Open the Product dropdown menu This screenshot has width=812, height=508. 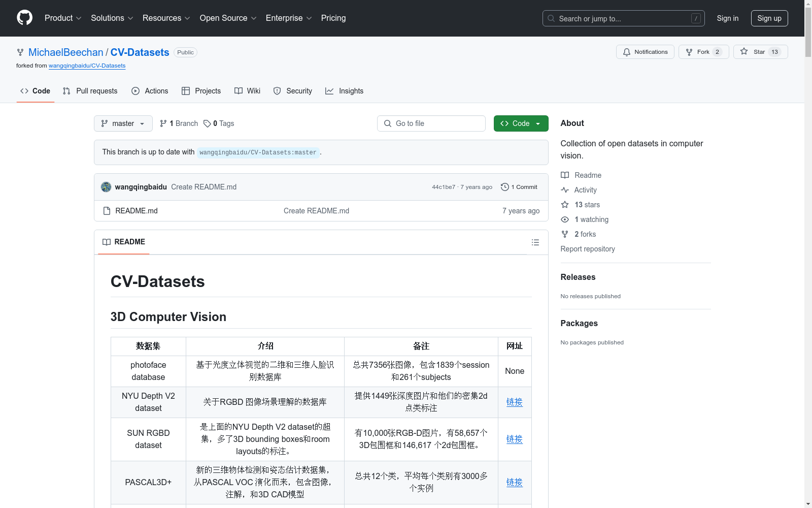click(63, 18)
